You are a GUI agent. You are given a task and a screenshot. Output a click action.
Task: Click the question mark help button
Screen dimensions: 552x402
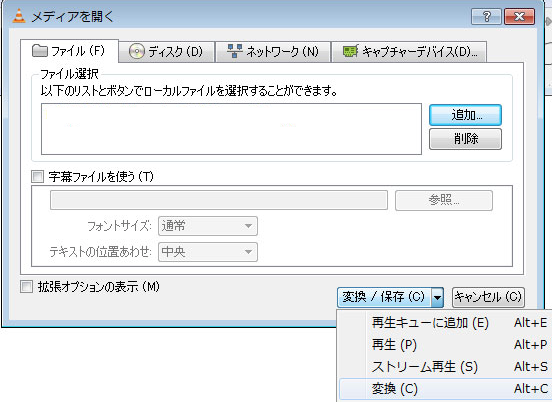[486, 17]
